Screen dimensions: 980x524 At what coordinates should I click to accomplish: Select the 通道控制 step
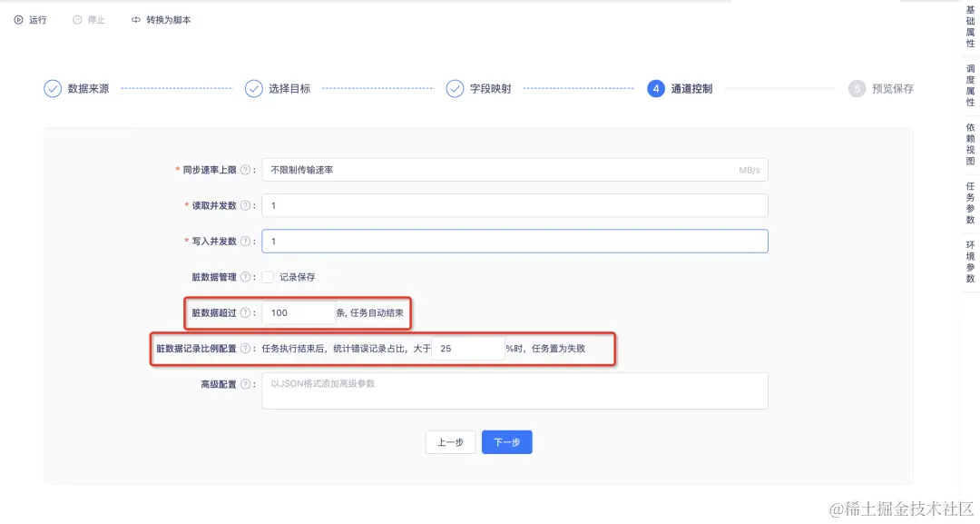680,89
